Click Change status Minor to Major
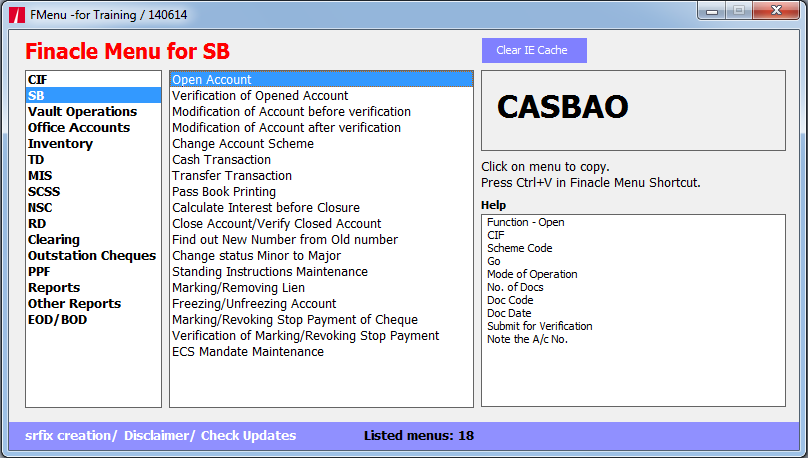 point(322,256)
